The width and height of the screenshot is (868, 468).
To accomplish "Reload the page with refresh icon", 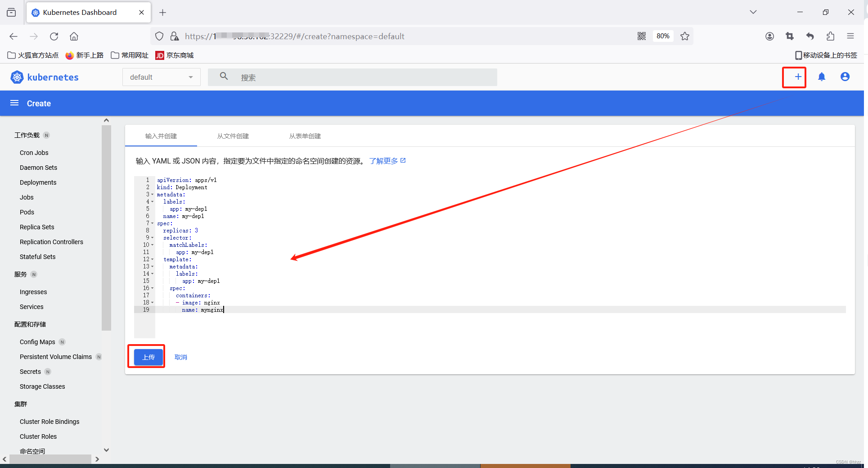I will 54,36.
